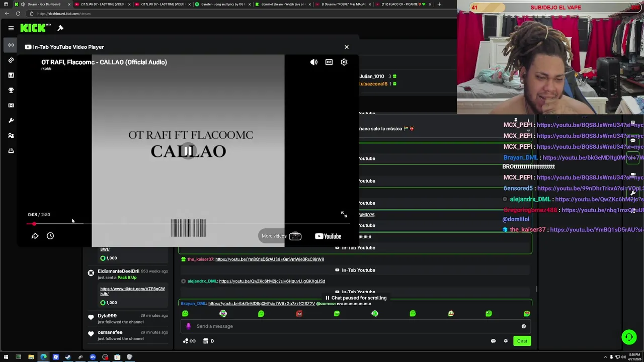Open the Windows Start menu
This screenshot has height=362, width=644.
click(6, 357)
